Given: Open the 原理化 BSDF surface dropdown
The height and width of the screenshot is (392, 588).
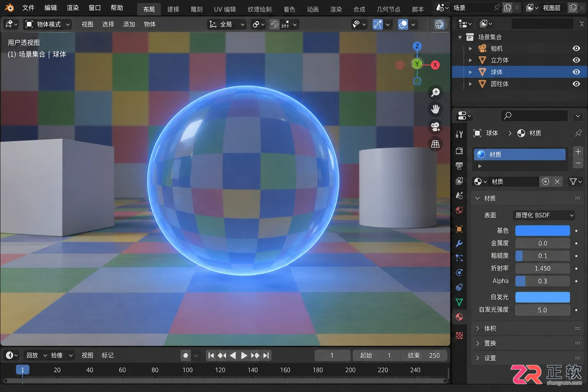Looking at the screenshot, I should click(x=544, y=215).
